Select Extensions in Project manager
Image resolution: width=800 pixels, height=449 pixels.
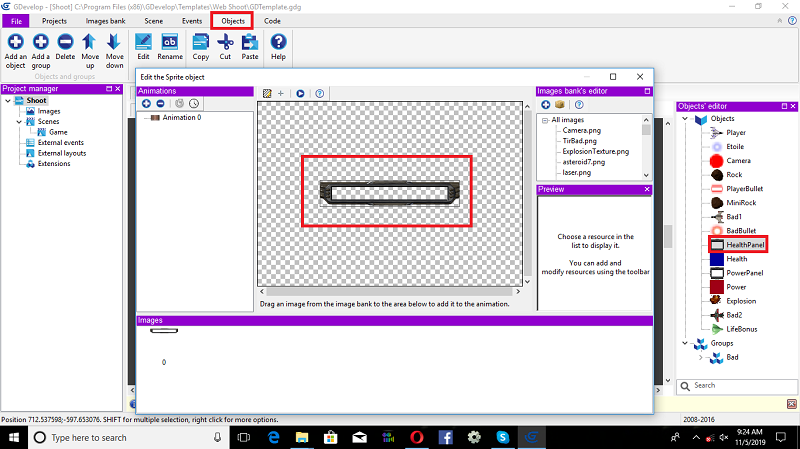click(x=54, y=164)
